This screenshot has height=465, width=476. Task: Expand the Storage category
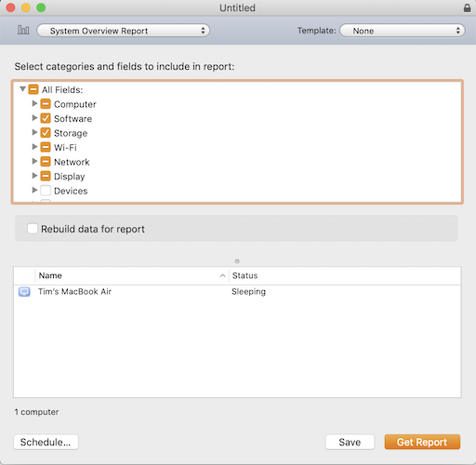(x=34, y=132)
